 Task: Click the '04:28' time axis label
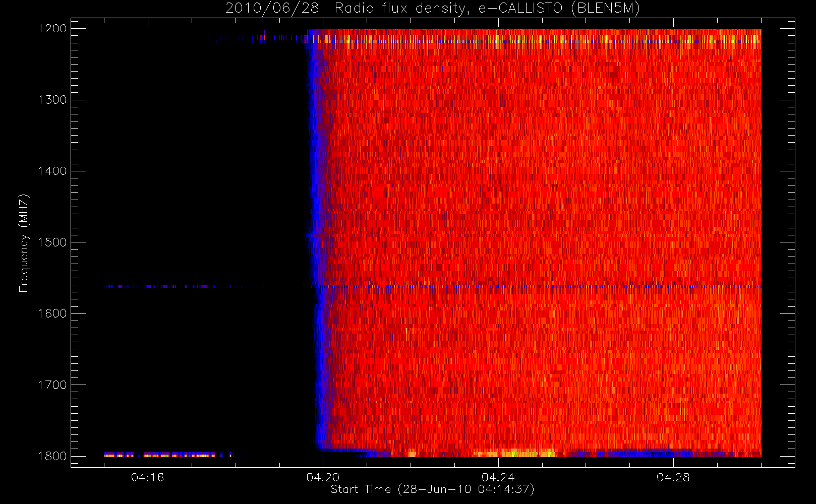click(x=673, y=477)
